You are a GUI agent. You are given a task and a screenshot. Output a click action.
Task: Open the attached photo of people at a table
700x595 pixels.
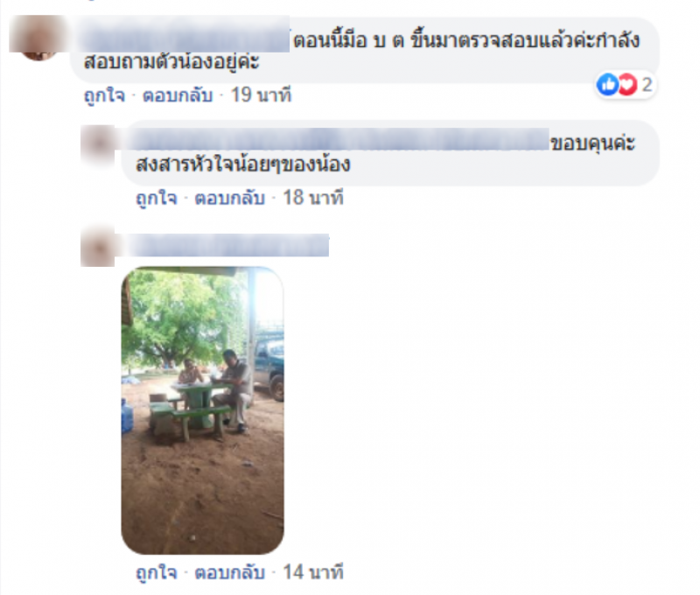203,410
